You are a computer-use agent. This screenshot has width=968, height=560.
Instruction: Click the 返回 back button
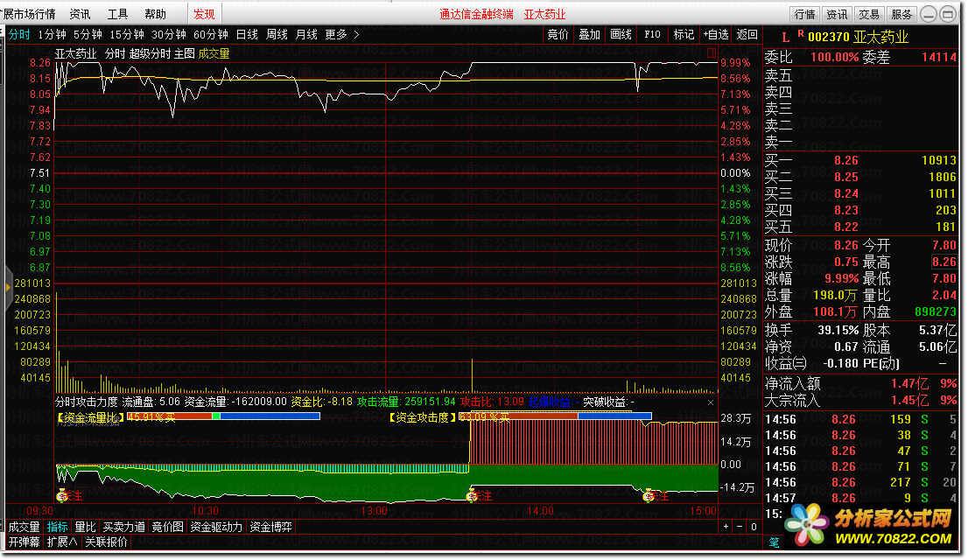(x=747, y=35)
